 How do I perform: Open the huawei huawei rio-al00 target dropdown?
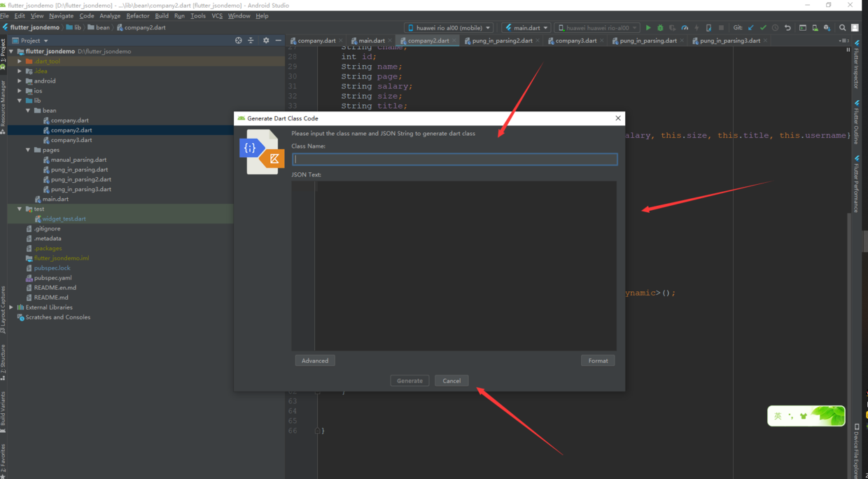click(x=597, y=28)
